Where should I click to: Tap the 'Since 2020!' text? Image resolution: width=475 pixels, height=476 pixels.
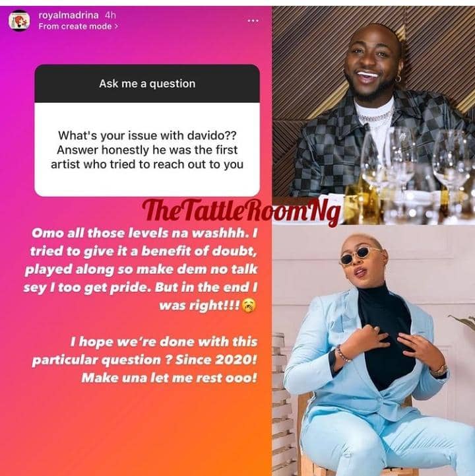216,360
